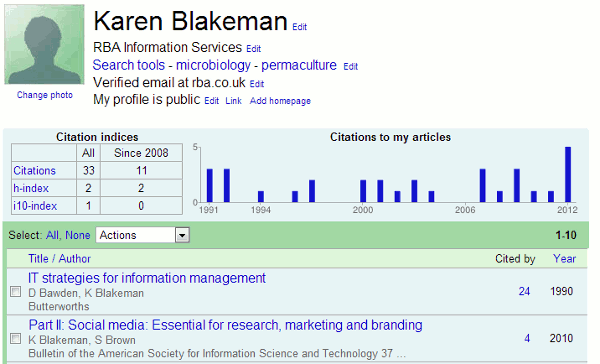Open the microbiology interest link
600x364 pixels.
tap(213, 65)
